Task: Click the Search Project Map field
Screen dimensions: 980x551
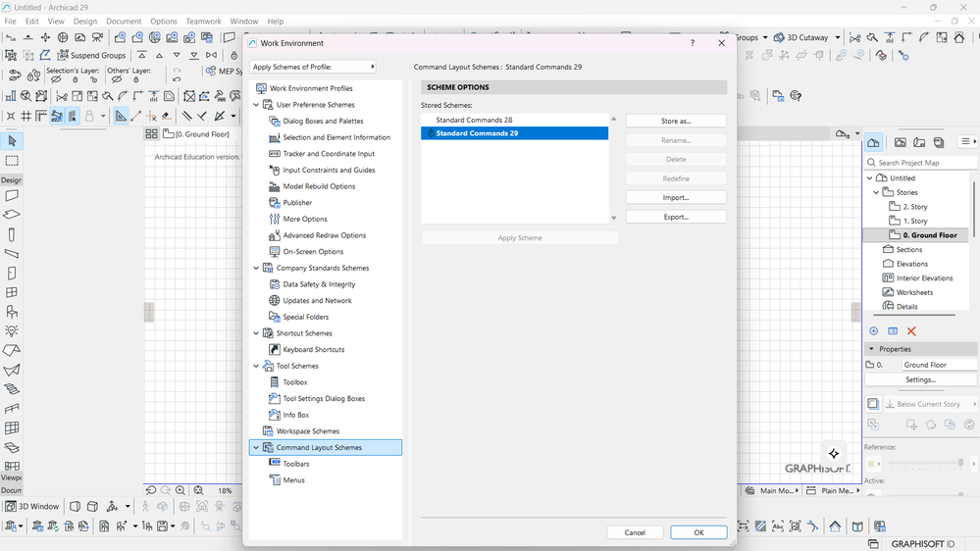Action: pyautogui.click(x=920, y=163)
